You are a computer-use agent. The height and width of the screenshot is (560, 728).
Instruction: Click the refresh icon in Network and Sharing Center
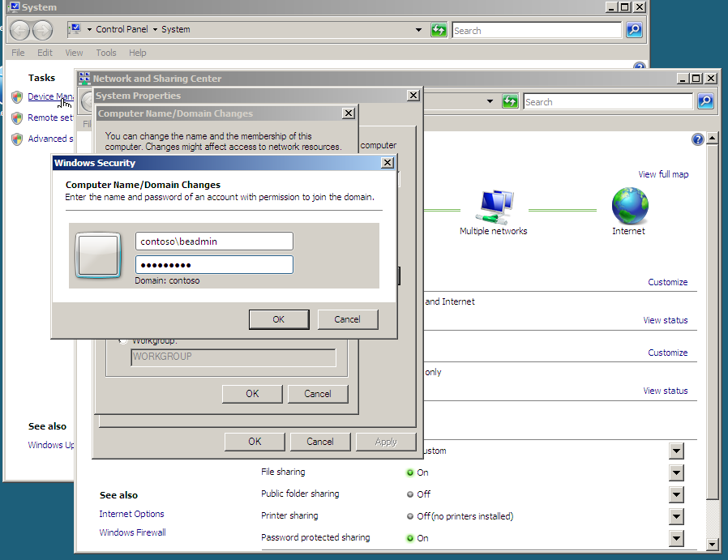(x=510, y=101)
